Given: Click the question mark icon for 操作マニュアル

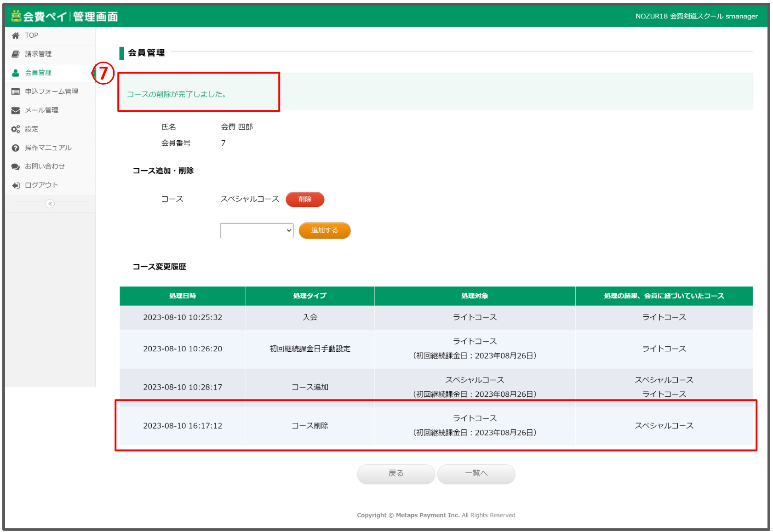Looking at the screenshot, I should click(x=16, y=148).
